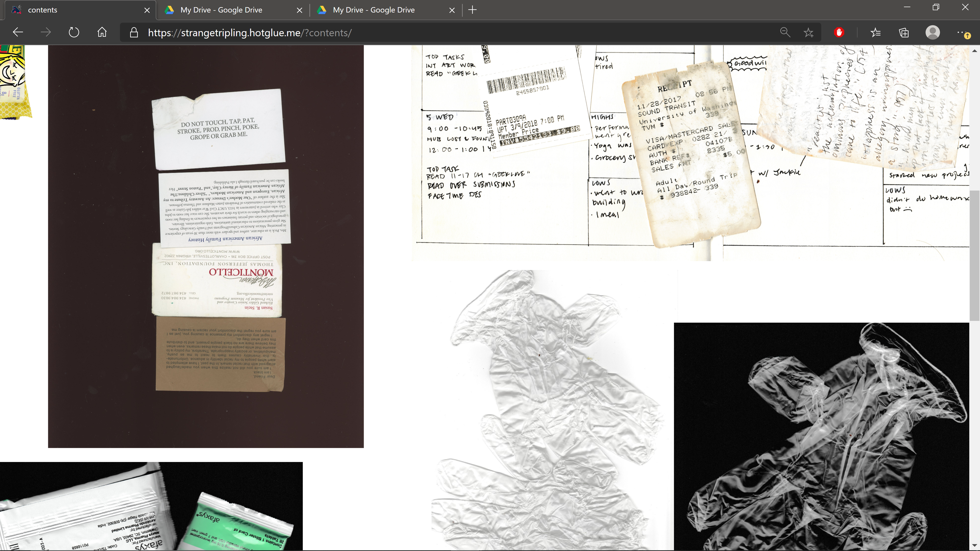View site security lock information
Viewport: 980px width, 551px height.
[x=133, y=32]
